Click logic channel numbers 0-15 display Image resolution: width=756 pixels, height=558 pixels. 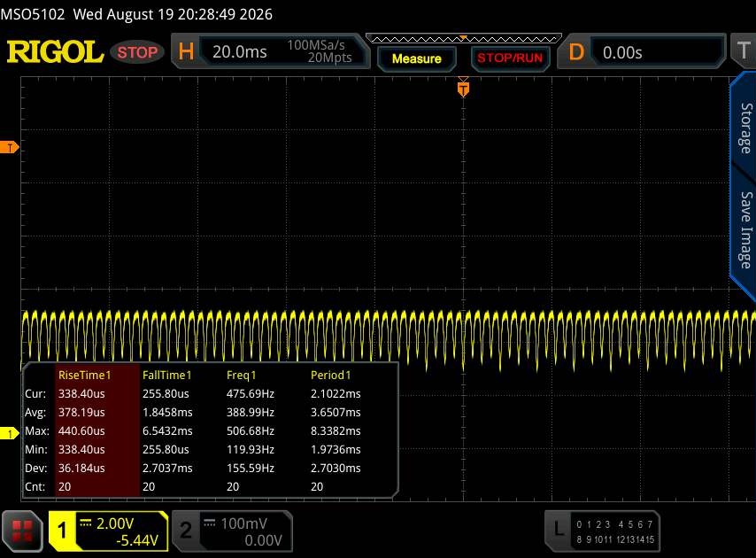pyautogui.click(x=615, y=531)
